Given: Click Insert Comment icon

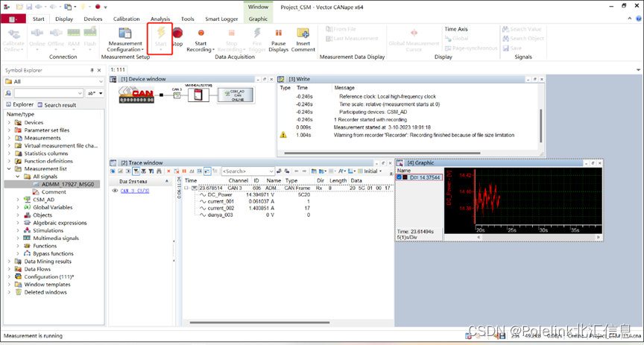Looking at the screenshot, I should coord(303,34).
